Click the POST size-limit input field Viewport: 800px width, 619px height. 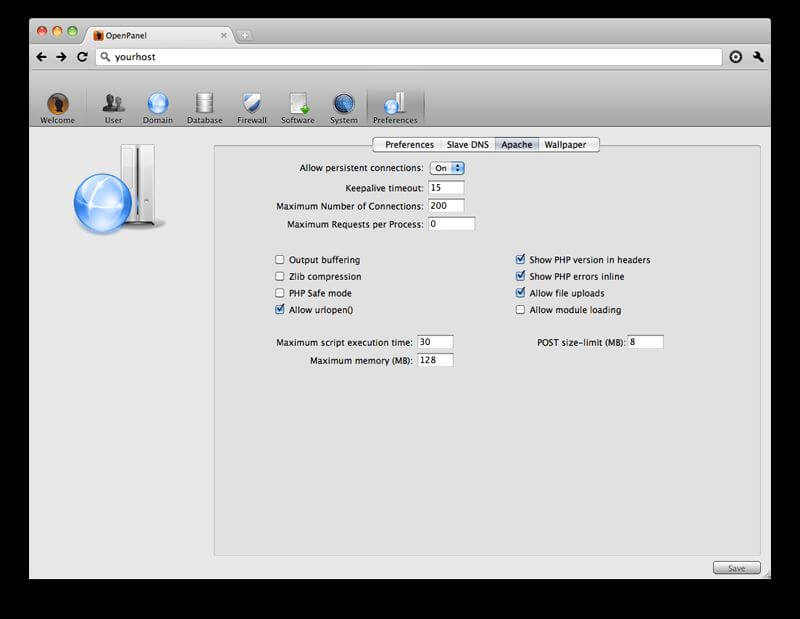coord(645,342)
